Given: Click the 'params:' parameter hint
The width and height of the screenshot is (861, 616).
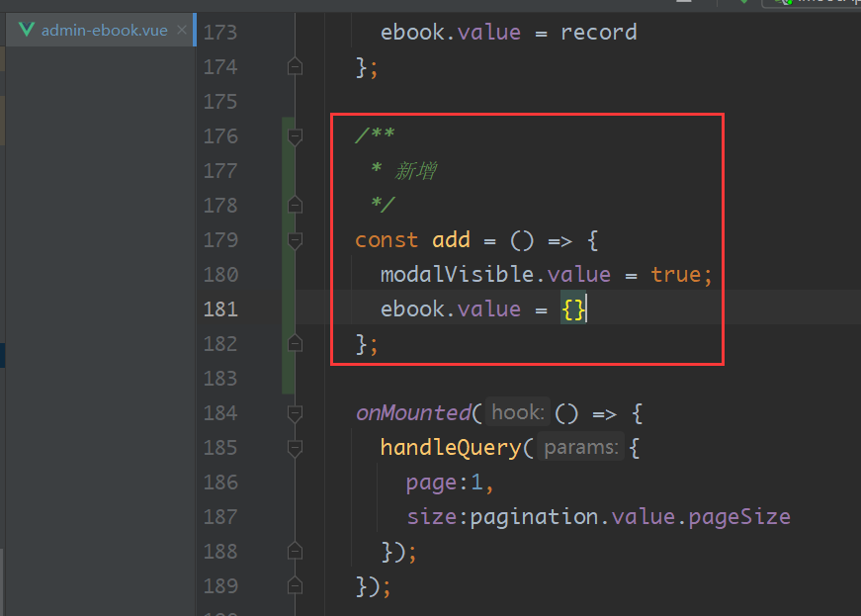Looking at the screenshot, I should pos(581,447).
